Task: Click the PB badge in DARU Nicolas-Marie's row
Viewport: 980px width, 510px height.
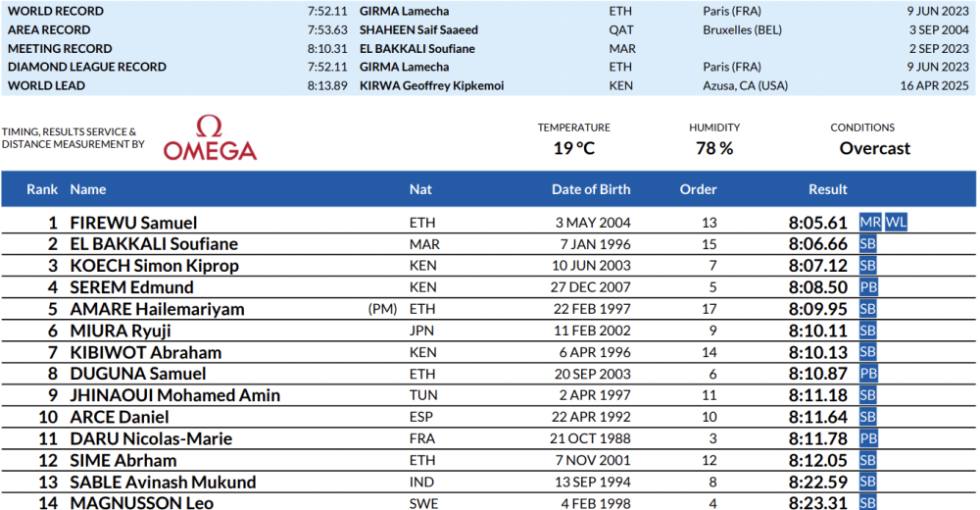Action: click(868, 438)
